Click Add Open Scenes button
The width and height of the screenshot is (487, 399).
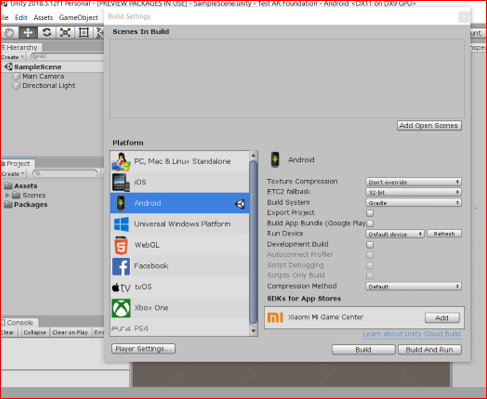[x=429, y=126]
